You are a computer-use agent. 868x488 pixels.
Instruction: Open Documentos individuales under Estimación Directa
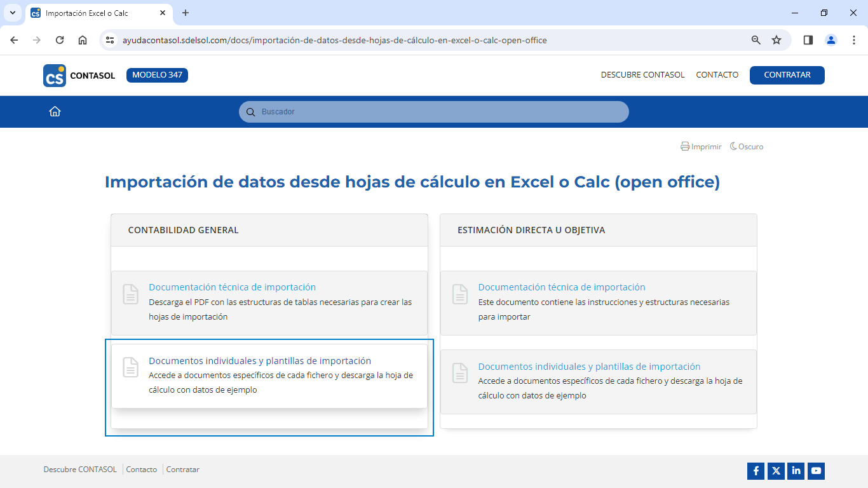pos(589,367)
